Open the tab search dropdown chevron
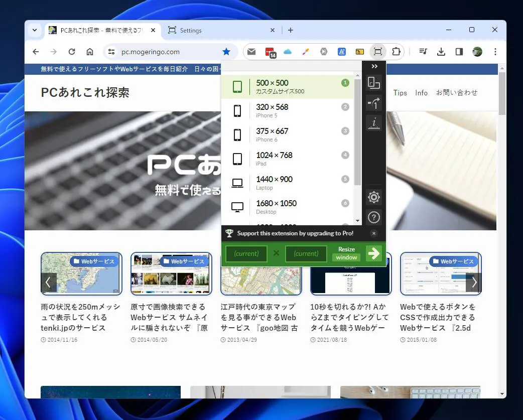Viewport: 523px width, 420px height. (x=35, y=30)
